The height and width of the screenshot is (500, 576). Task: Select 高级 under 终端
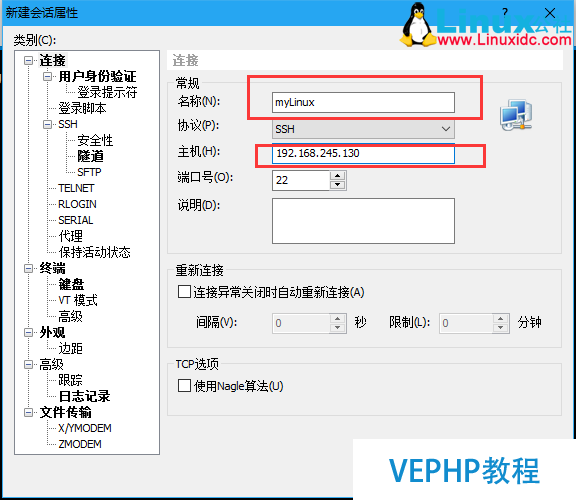click(70, 316)
